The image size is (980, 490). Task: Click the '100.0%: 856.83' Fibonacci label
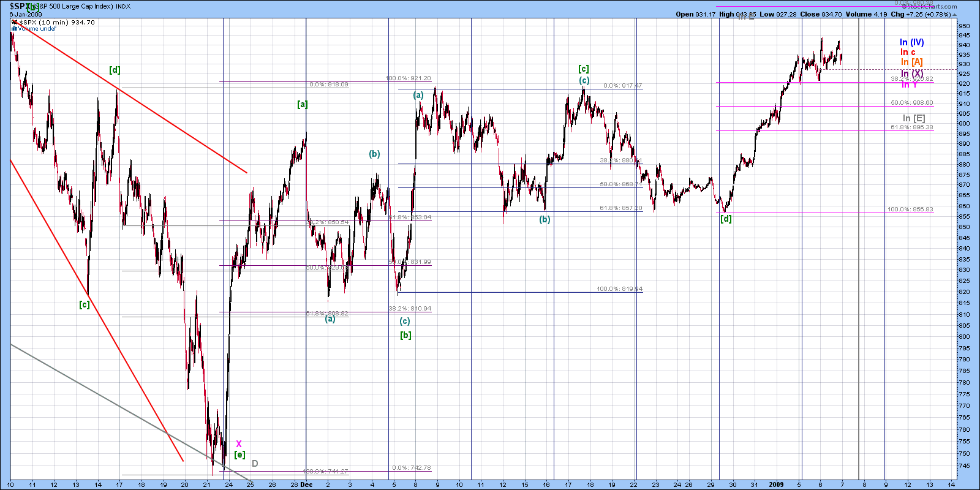click(910, 209)
